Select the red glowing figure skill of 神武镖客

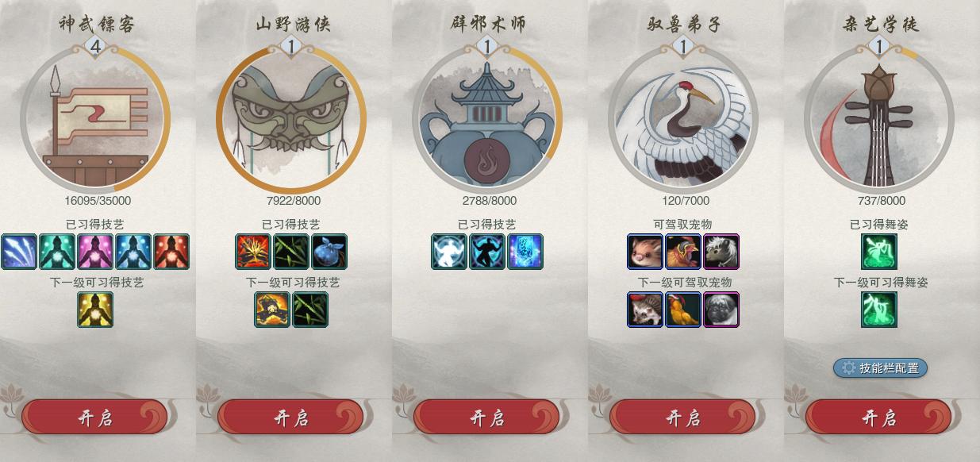[171, 252]
